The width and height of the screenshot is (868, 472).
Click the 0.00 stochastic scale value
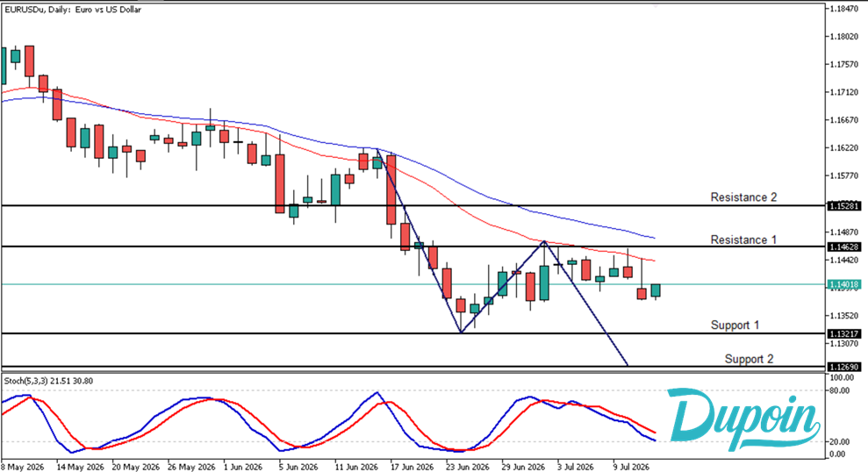coord(838,454)
